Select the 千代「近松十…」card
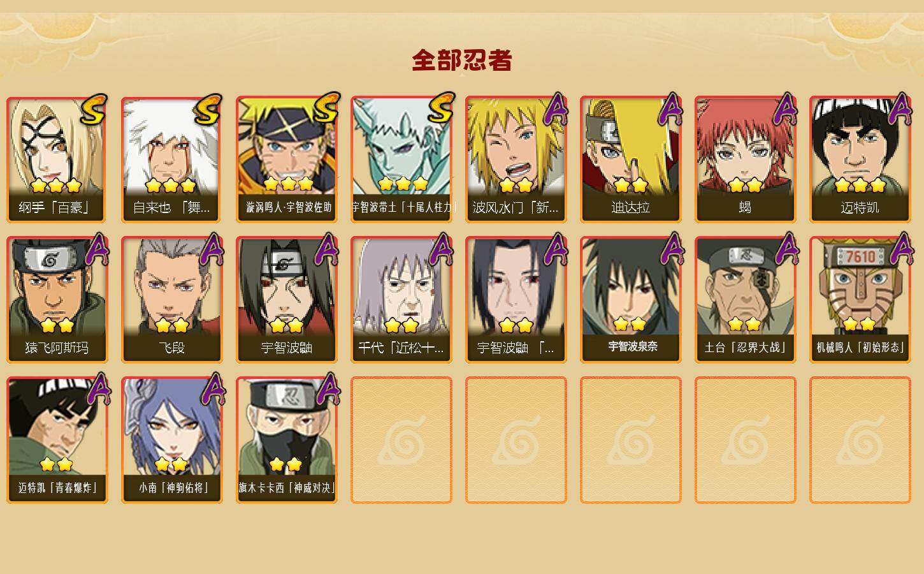 401,300
